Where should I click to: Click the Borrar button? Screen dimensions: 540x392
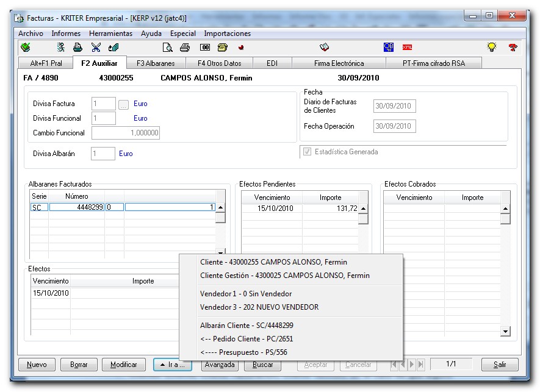coord(79,365)
